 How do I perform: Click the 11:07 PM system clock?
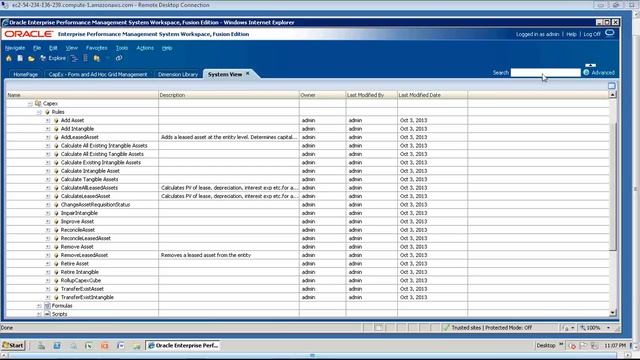[x=615, y=346]
